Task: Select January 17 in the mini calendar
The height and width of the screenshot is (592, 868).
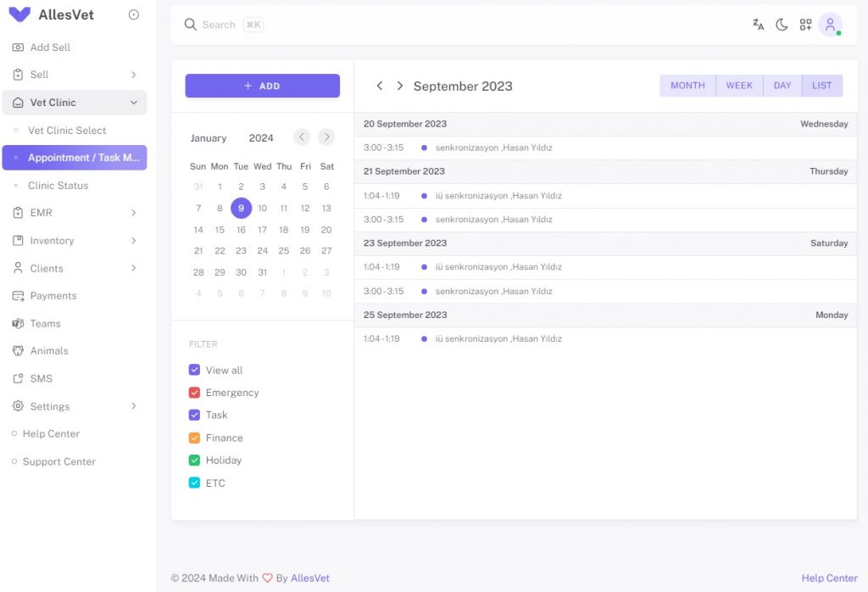Action: coord(263,230)
